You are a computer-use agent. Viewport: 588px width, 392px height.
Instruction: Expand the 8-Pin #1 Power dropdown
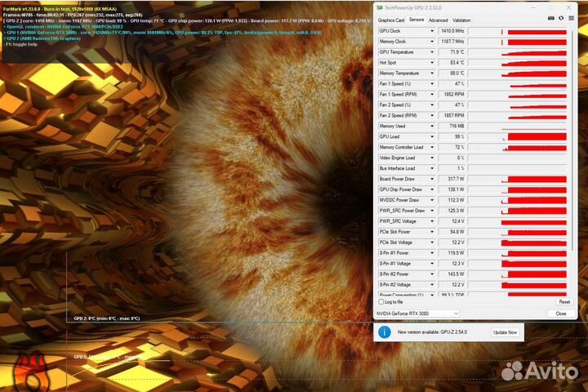pos(432,253)
